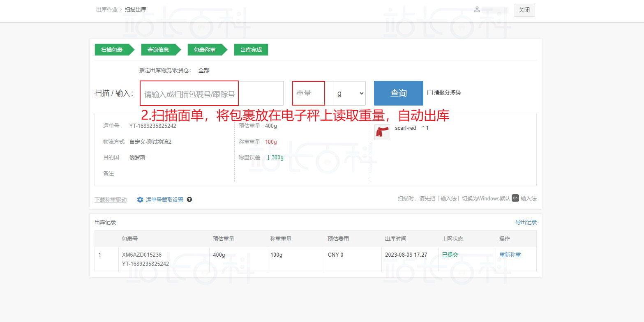
Task: Click the gear icon beside 运单号截取设置
Action: click(x=140, y=200)
